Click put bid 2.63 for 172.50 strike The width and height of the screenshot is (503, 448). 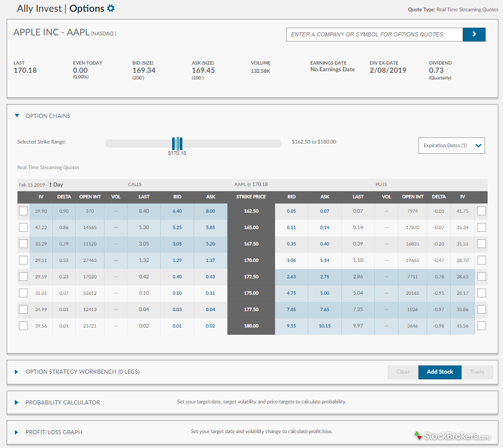click(291, 276)
